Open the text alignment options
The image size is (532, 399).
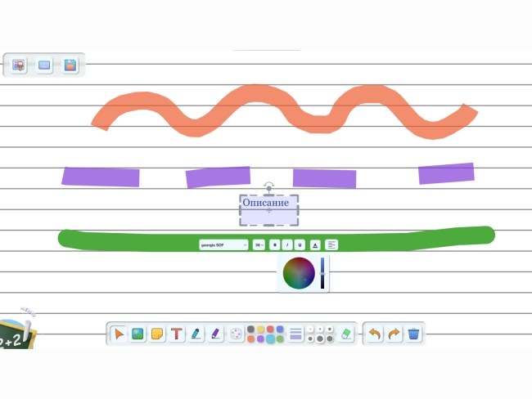[x=331, y=244]
